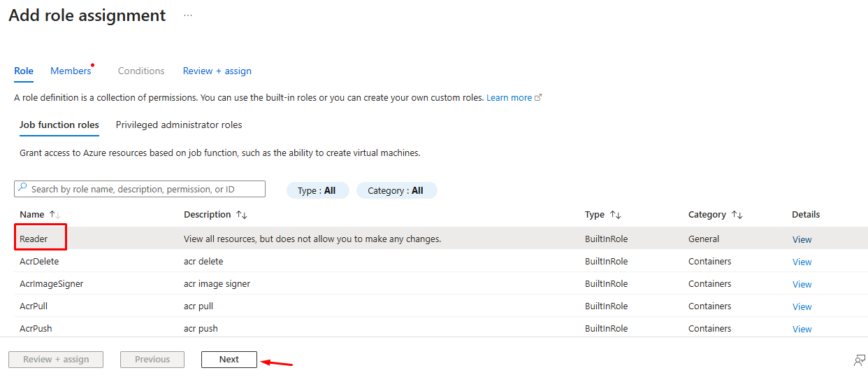868x382 pixels.
Task: Open the Category: All filter
Action: point(396,190)
